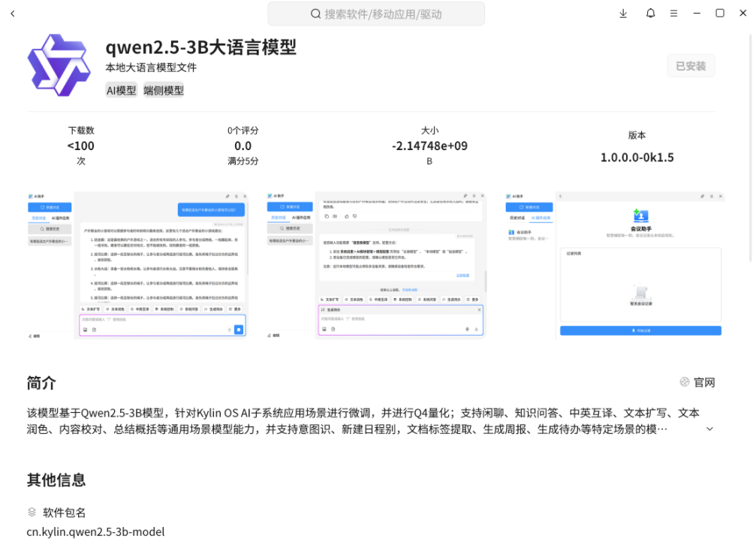The width and height of the screenshot is (756, 542).
Task: Open notifications bell icon
Action: (650, 14)
